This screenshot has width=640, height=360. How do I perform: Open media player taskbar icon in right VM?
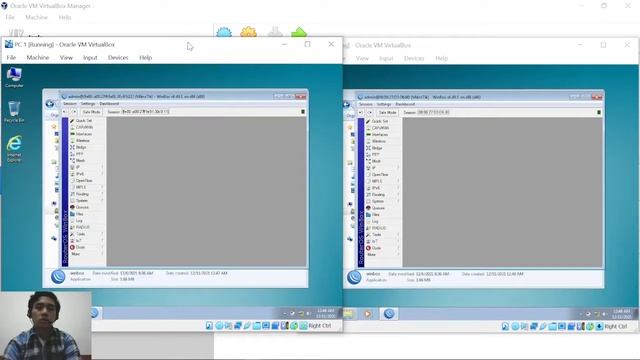tap(367, 313)
